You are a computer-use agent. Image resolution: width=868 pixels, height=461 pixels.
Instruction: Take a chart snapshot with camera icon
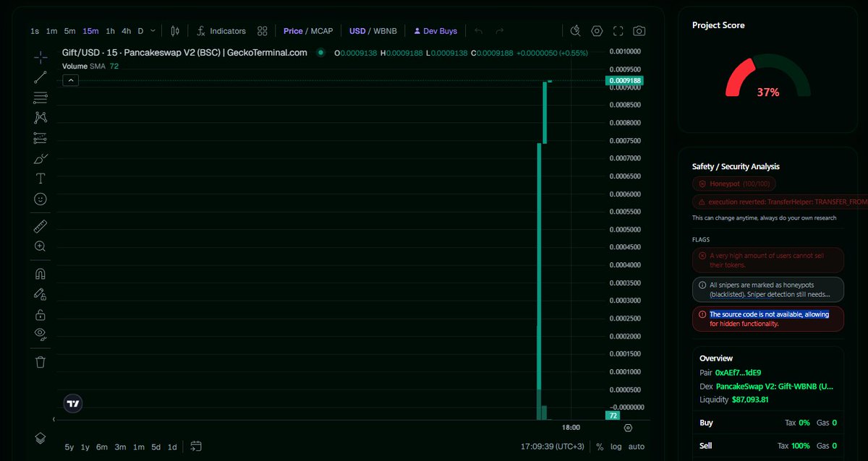(x=639, y=31)
